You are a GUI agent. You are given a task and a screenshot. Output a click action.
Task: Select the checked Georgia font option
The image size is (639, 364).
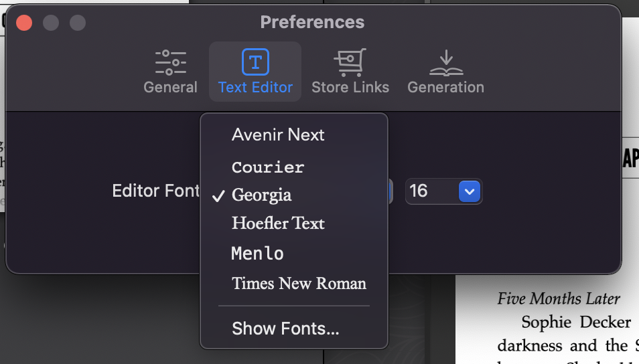(x=261, y=195)
